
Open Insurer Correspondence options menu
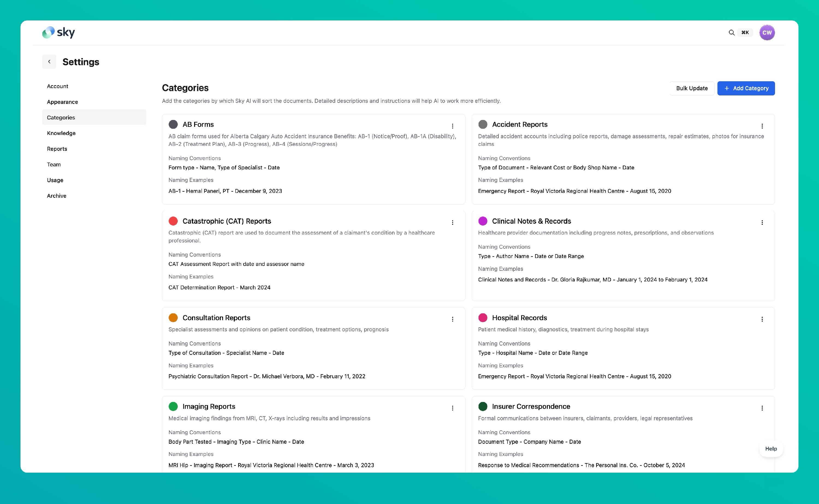(762, 408)
